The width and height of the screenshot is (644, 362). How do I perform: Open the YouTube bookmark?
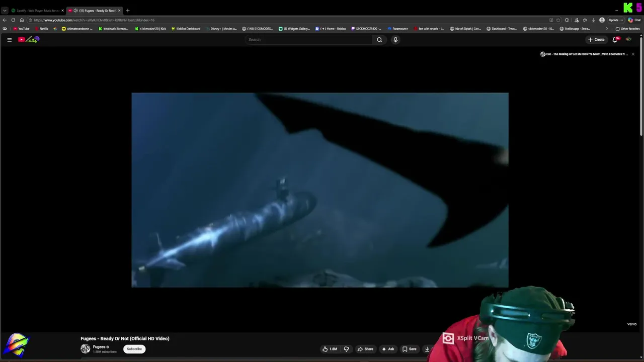pos(21,29)
